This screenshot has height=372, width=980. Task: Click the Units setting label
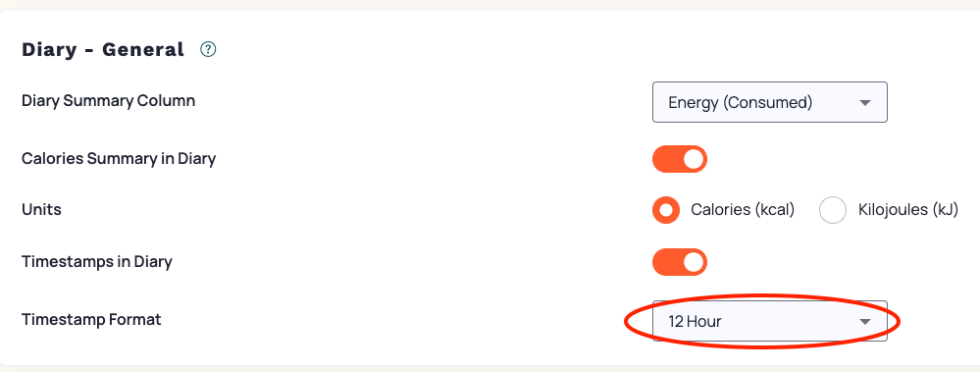[x=41, y=209]
